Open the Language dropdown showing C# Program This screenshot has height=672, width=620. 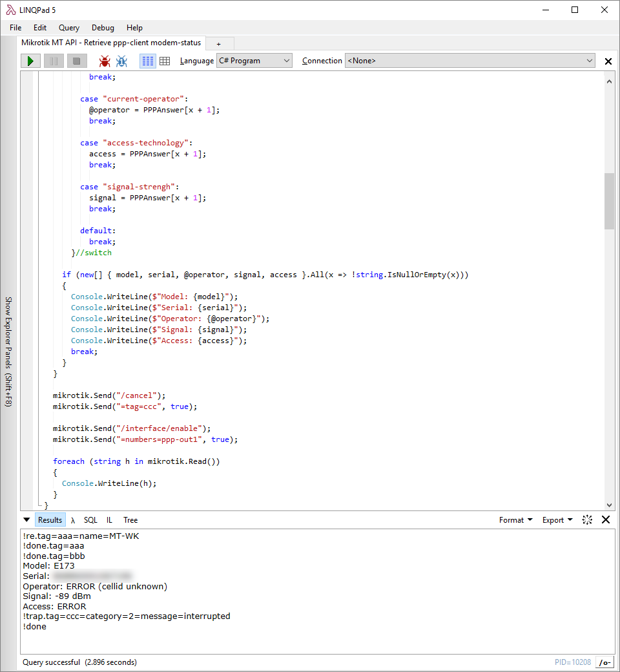pos(254,60)
